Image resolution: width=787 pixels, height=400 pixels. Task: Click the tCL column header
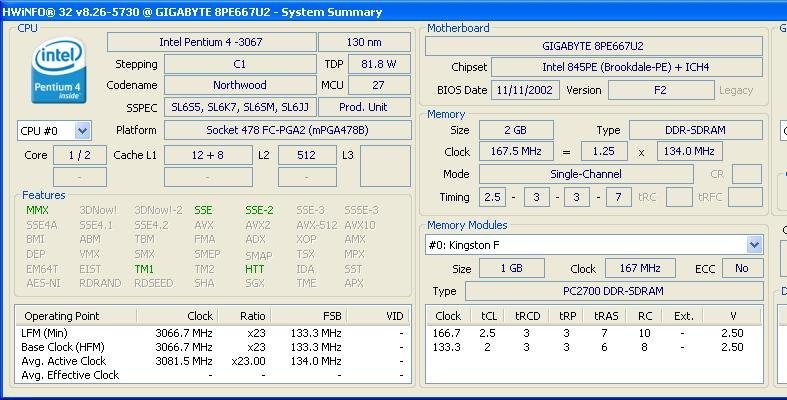pyautogui.click(x=488, y=316)
